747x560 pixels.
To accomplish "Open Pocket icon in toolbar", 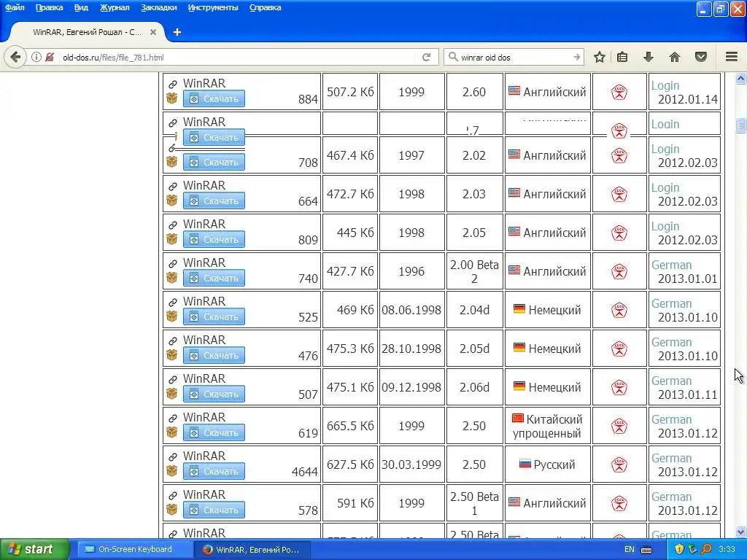I will [701, 57].
